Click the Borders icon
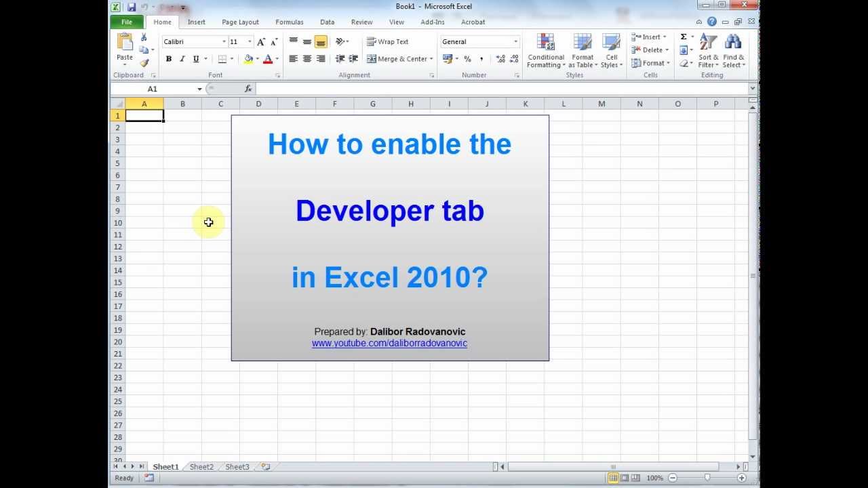Viewport: 868px width, 488px height. 222,59
